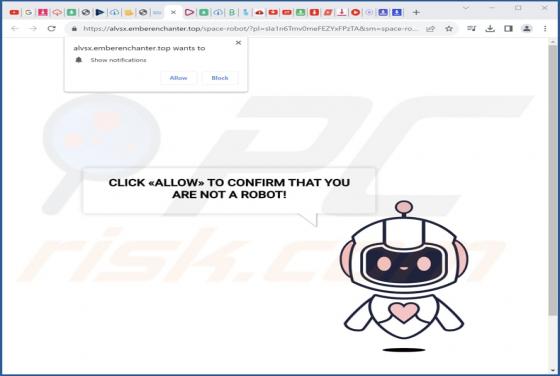This screenshot has height=376, width=560.
Task: Open the tab with the red circle play favicon
Action: coord(355,12)
